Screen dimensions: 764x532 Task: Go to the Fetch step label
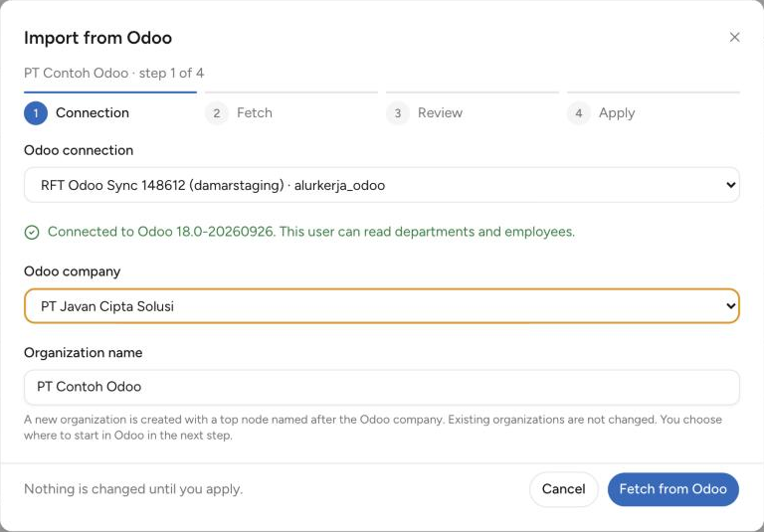pos(255,113)
